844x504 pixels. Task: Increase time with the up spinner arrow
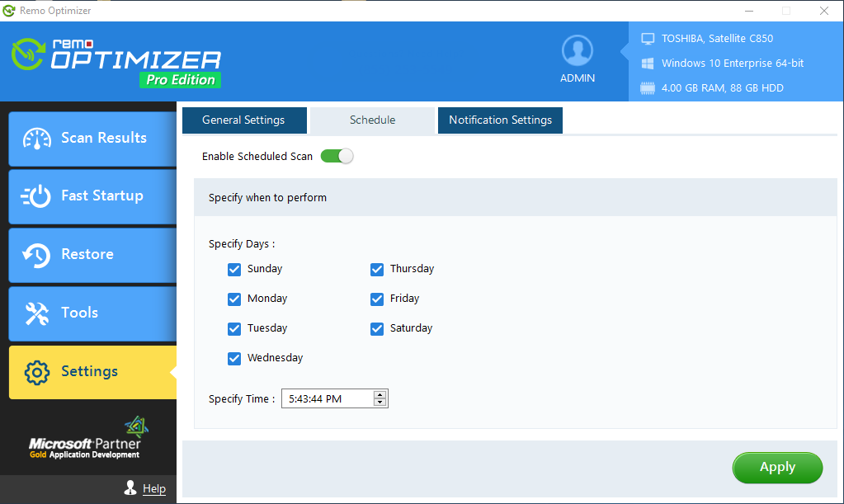point(380,394)
